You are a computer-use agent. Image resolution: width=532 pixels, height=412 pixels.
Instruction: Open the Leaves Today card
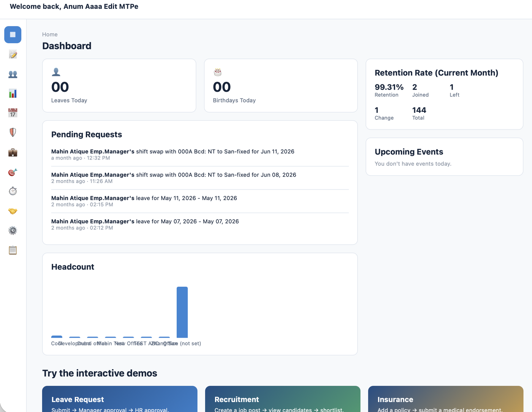click(119, 85)
